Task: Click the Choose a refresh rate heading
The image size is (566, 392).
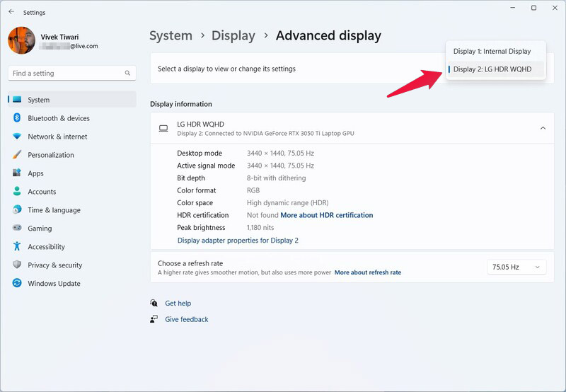Action: (190, 263)
